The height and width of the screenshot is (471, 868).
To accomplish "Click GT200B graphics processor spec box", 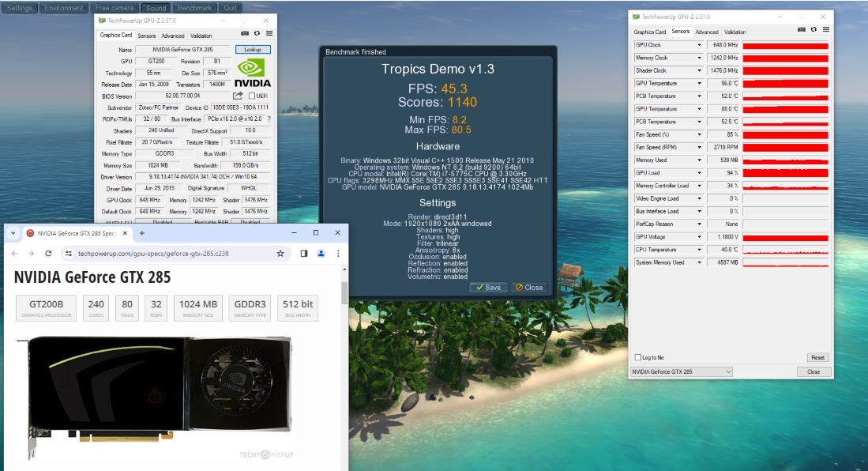I will pyautogui.click(x=47, y=308).
